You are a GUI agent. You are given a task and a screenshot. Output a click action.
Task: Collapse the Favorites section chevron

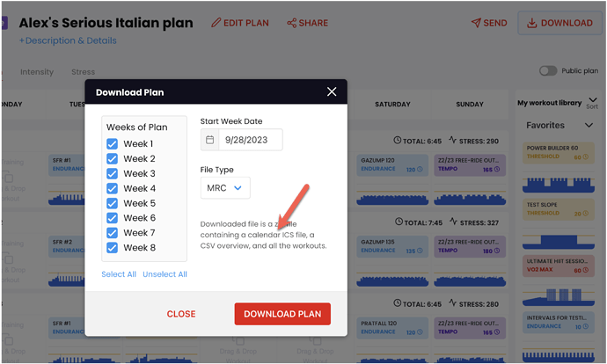click(x=589, y=126)
